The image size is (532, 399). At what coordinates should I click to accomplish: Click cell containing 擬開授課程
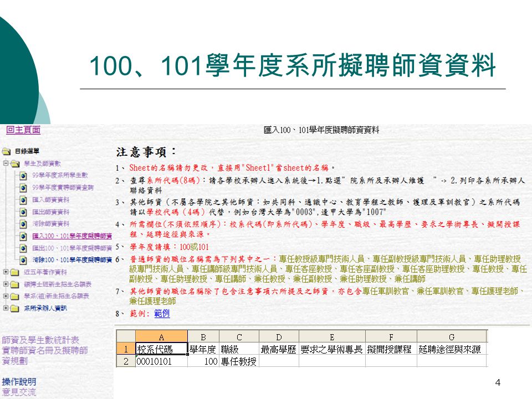391,349
